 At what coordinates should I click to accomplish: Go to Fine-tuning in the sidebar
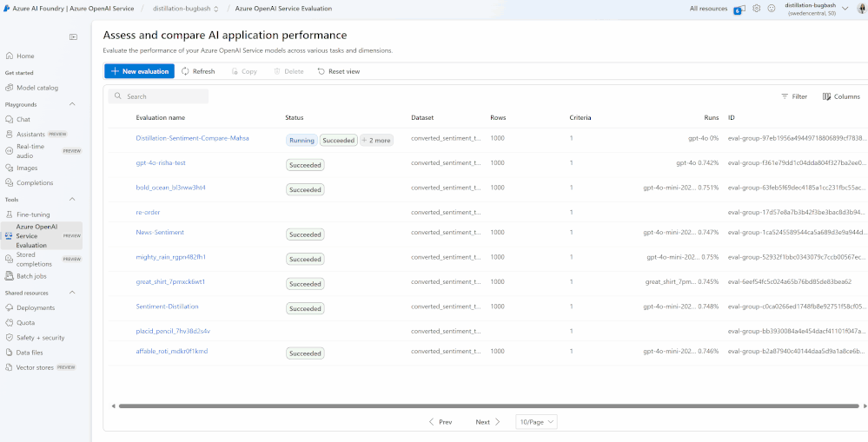(x=33, y=214)
